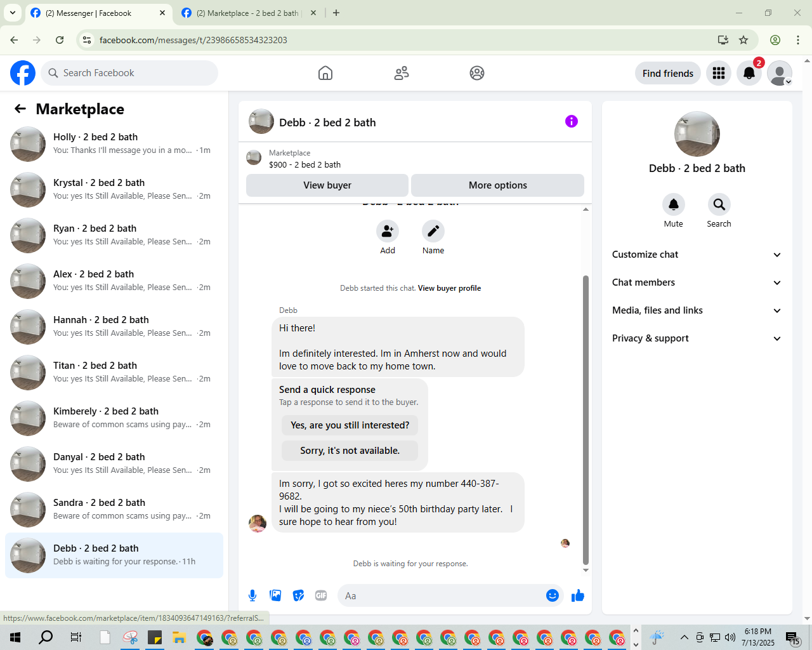The height and width of the screenshot is (650, 812).
Task: Record a voice clip with microphone icon
Action: coord(252,595)
